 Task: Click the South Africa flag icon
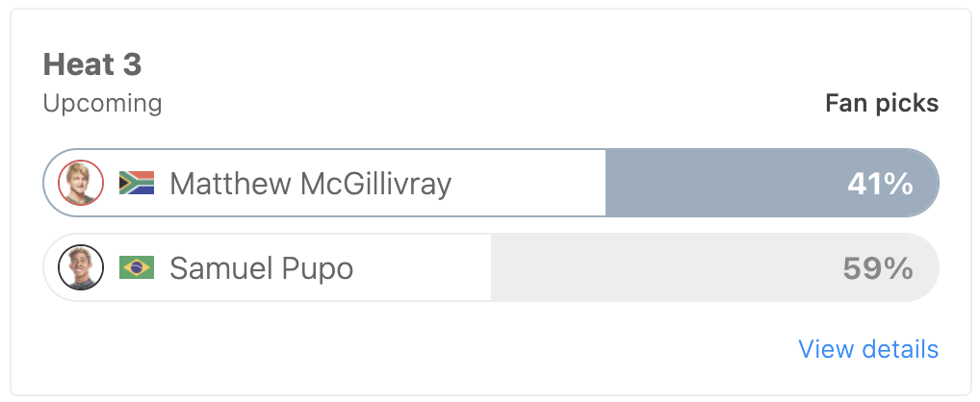137,183
